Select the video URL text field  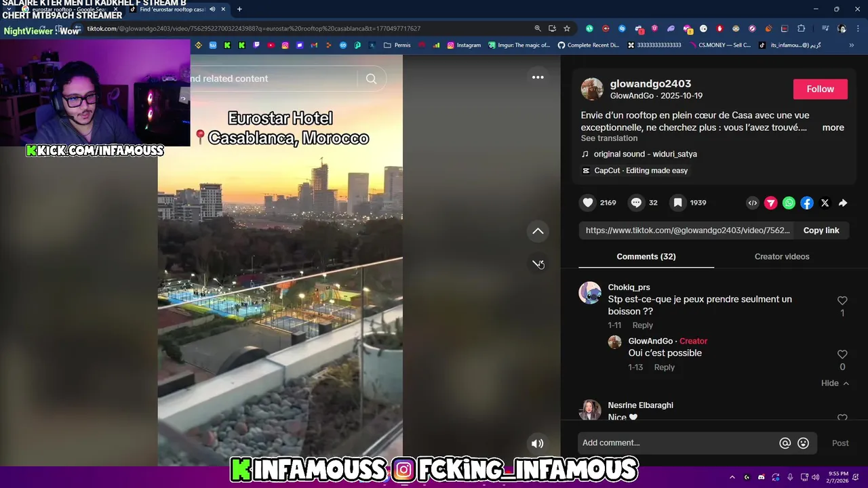click(688, 230)
